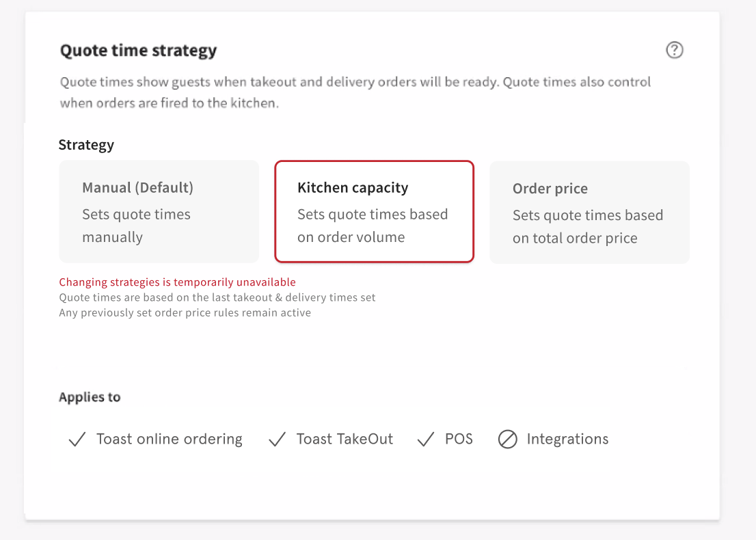
Task: Click the Toast online ordering label
Action: (169, 440)
